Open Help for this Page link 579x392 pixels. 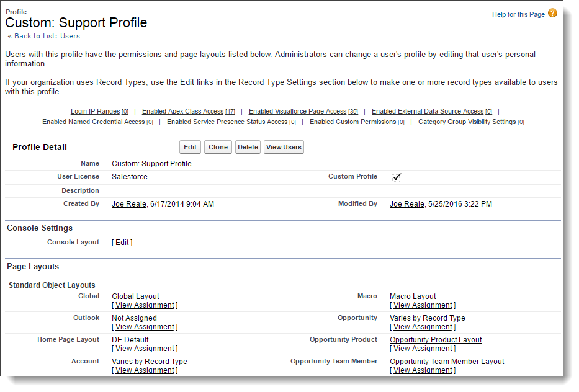518,14
